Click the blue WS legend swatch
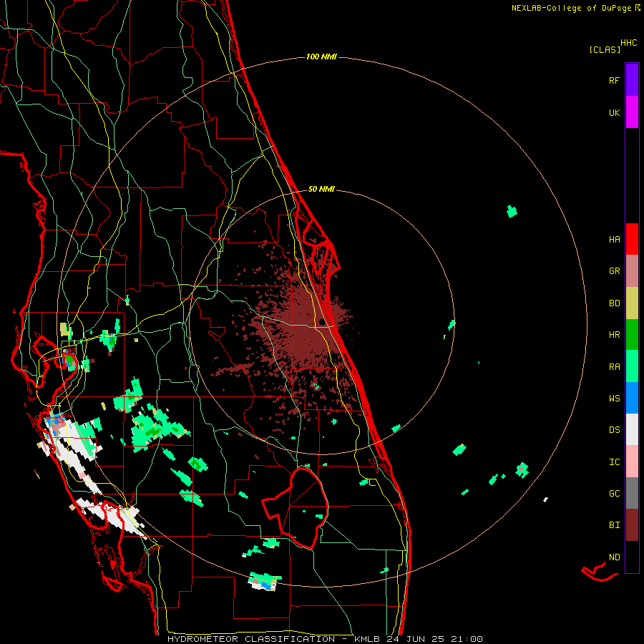 coord(632,398)
